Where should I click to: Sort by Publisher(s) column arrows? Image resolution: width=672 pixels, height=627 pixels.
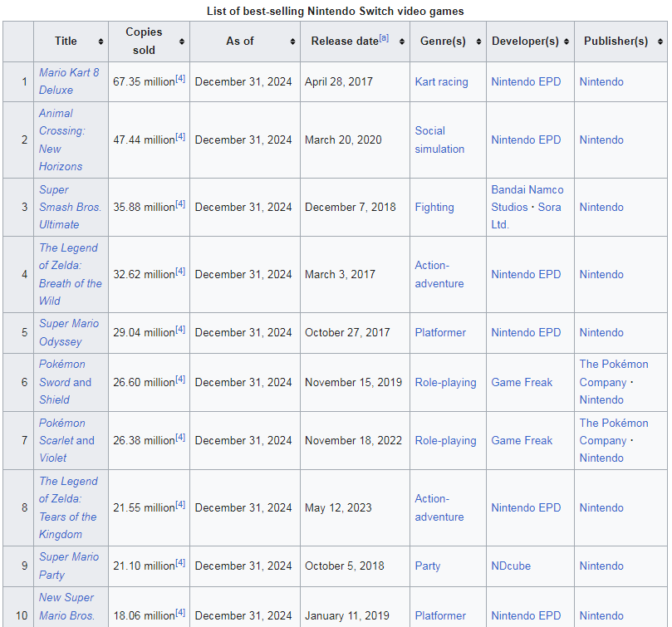660,42
